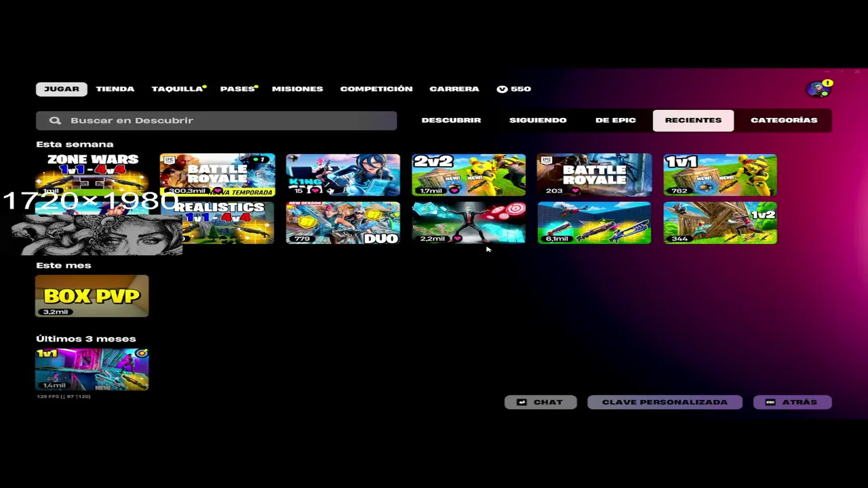Screen dimensions: 868x488
Task: Open the JUGAR tab
Action: pyautogui.click(x=62, y=89)
